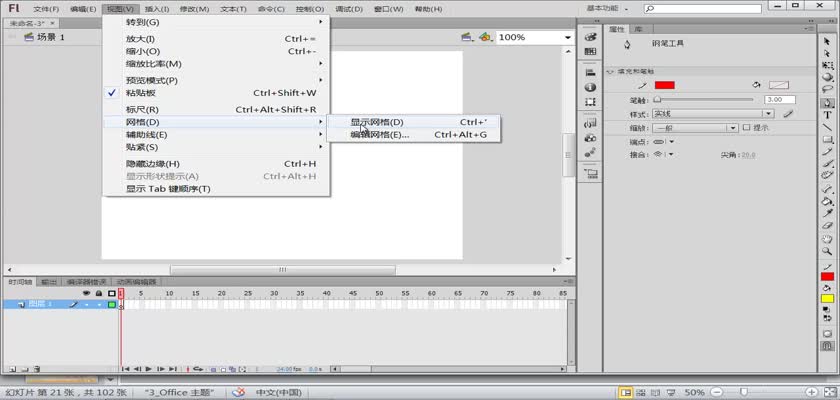Click red stroke color swatch in properties
This screenshot has height=400, width=840.
pyautogui.click(x=664, y=85)
